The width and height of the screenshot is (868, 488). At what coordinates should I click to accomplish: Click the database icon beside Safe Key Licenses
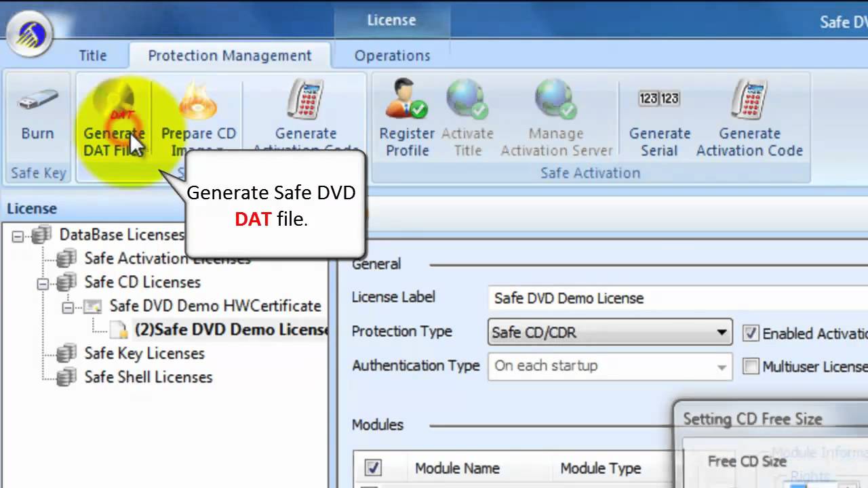click(x=66, y=353)
